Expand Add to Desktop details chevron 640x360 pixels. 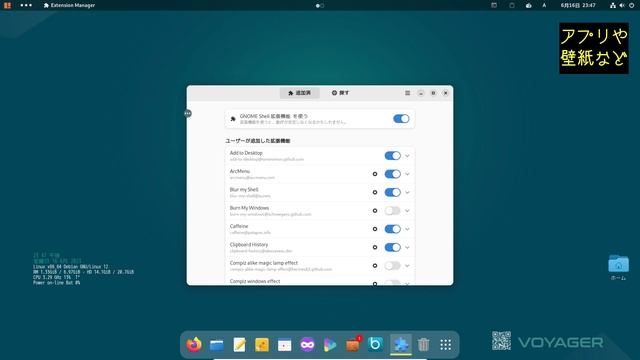point(407,156)
